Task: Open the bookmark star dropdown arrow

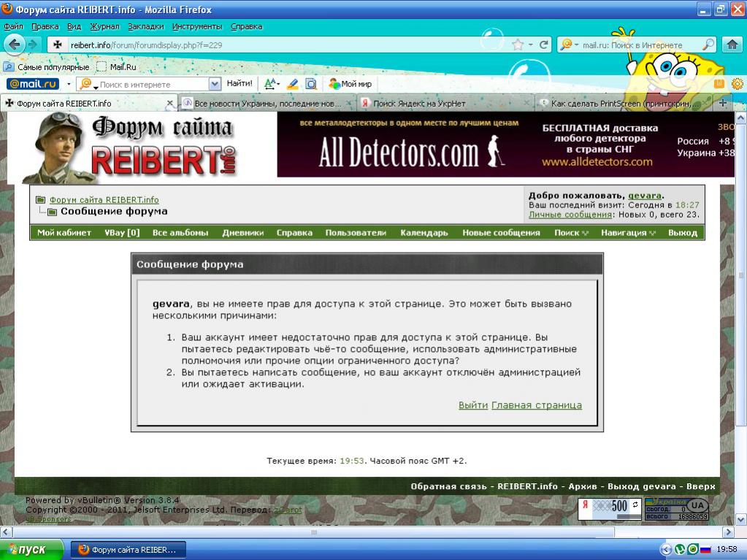Action: (530, 45)
